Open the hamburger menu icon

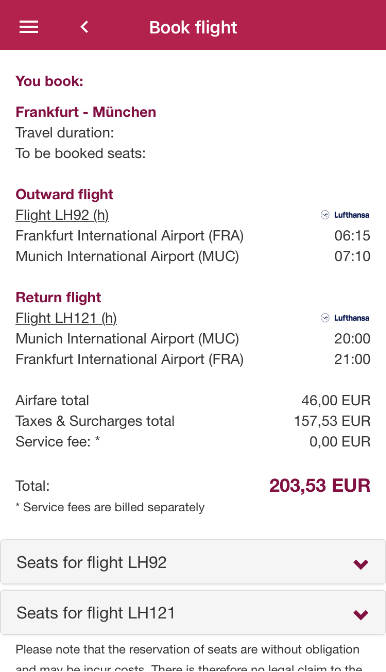tap(29, 27)
